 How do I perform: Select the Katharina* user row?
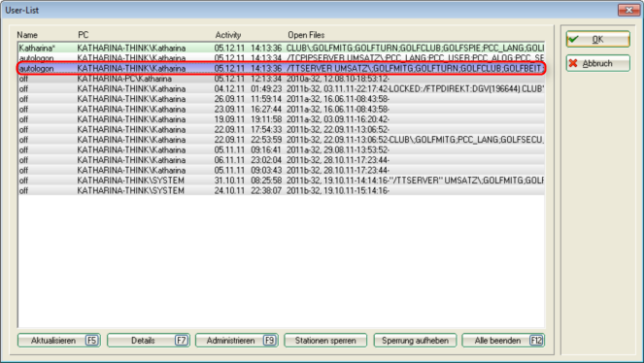282,48
